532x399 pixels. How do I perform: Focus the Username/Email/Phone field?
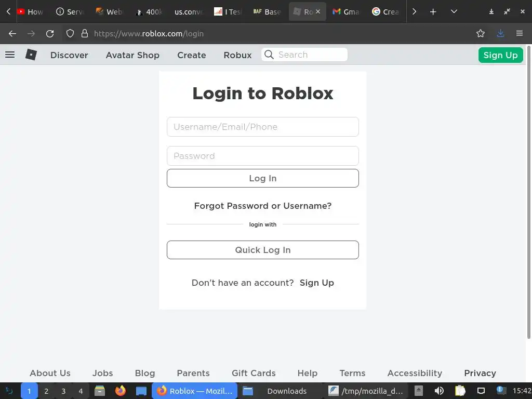262,127
